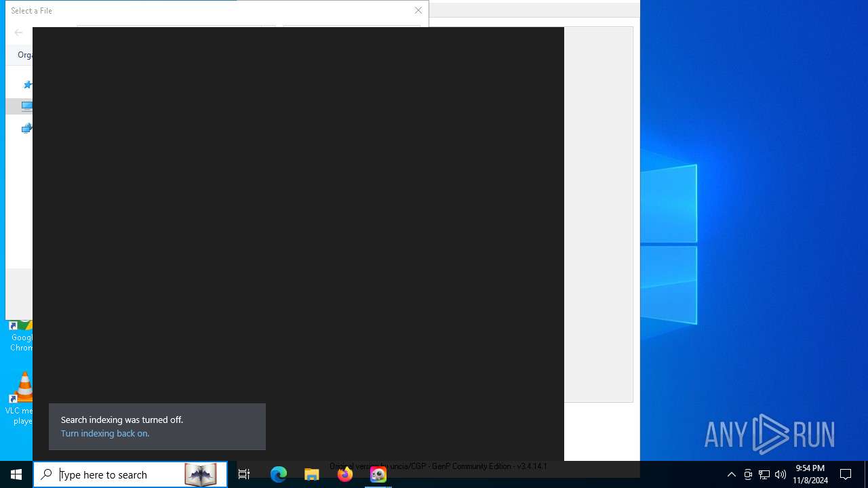The image size is (868, 488).
Task: Open the network status tray icon
Action: (x=764, y=474)
